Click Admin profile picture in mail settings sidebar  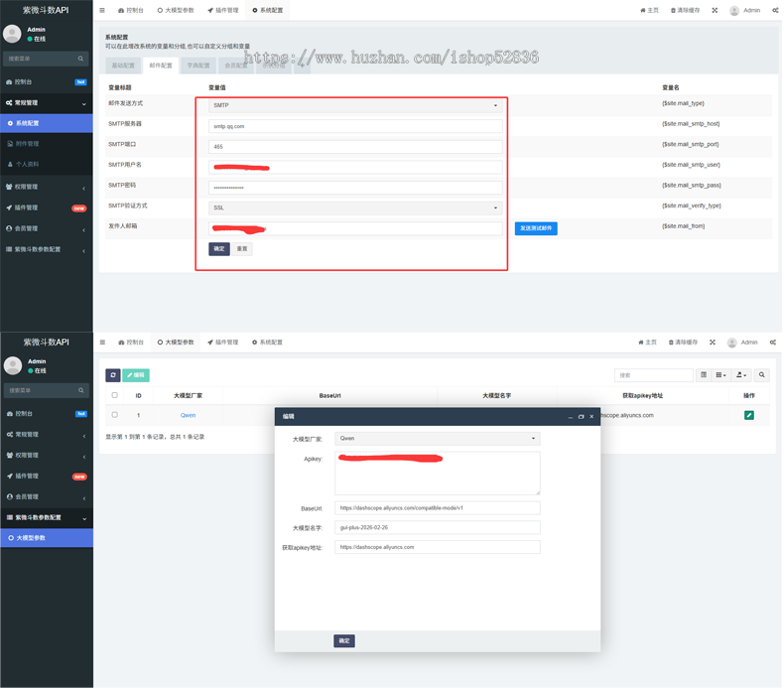click(12, 34)
